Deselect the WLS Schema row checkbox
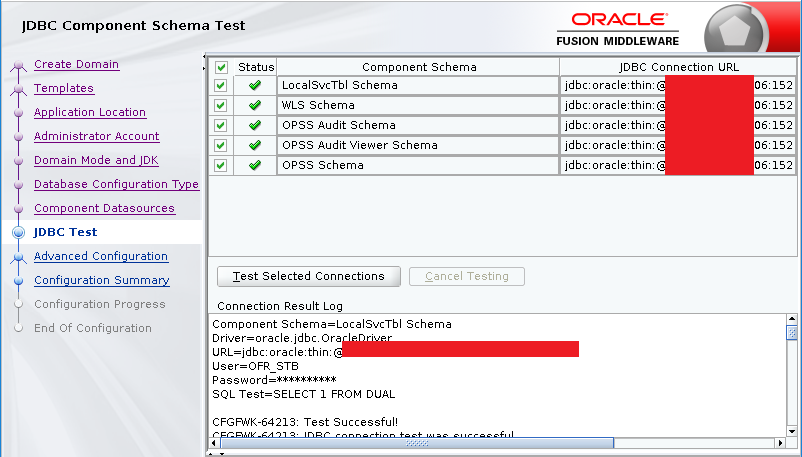802x457 pixels. click(221, 106)
